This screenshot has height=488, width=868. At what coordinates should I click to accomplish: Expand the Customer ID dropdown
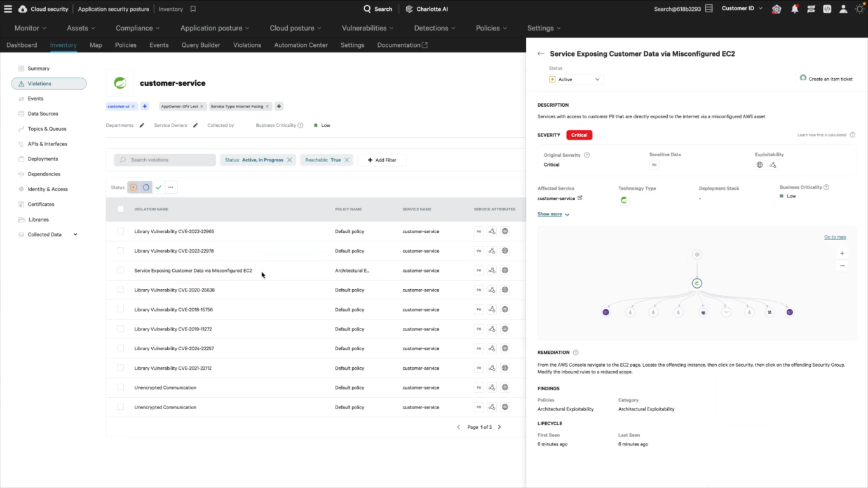[x=742, y=9]
